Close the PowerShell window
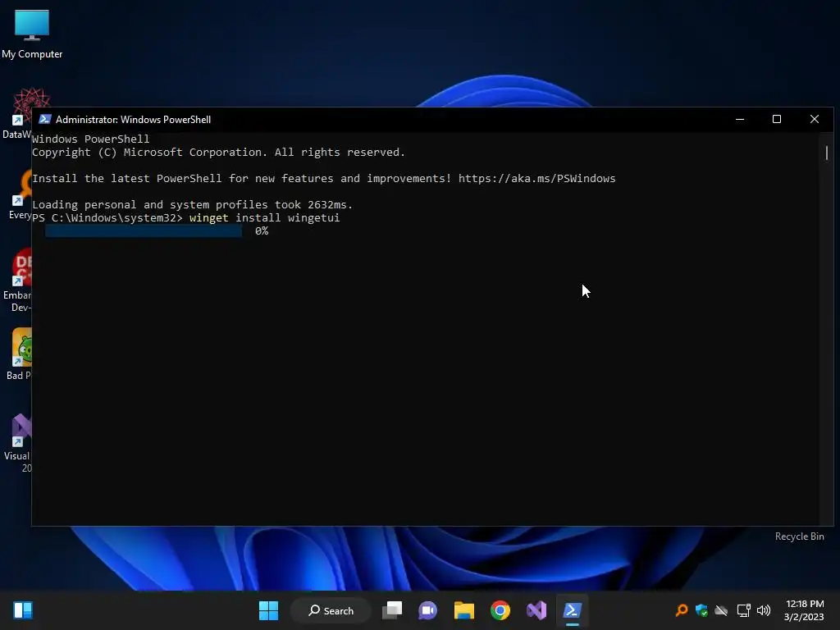Screen dimensions: 840x630 pyautogui.click(x=815, y=119)
